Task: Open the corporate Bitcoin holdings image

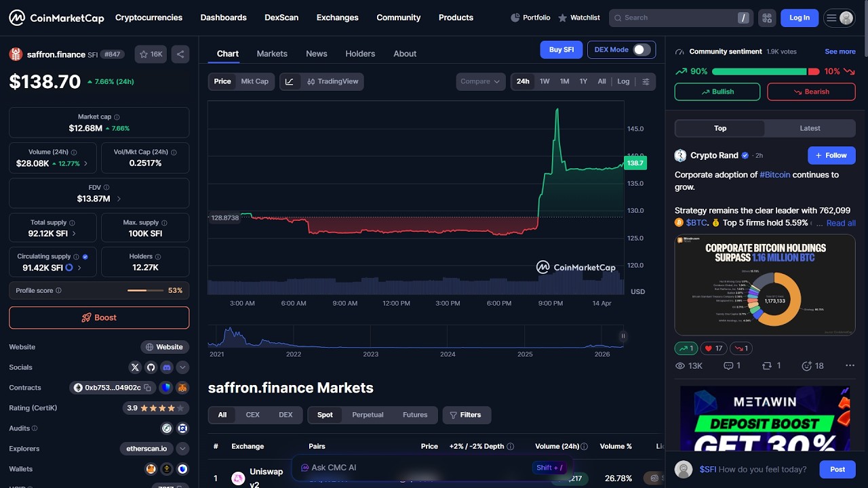Action: point(765,285)
